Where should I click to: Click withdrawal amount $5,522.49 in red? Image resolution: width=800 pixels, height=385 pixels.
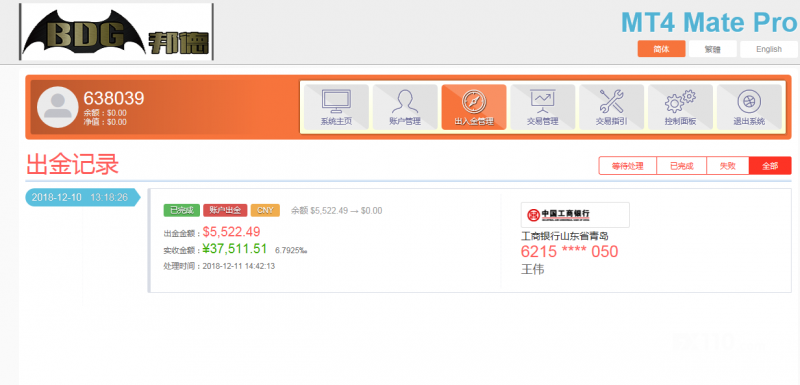231,232
